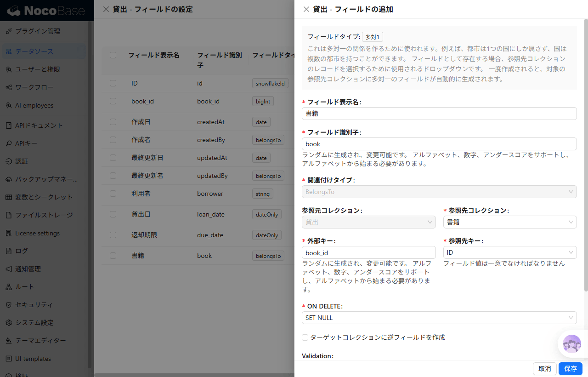Click the string type tag in 利用者 row
The image size is (588, 377).
point(263,194)
